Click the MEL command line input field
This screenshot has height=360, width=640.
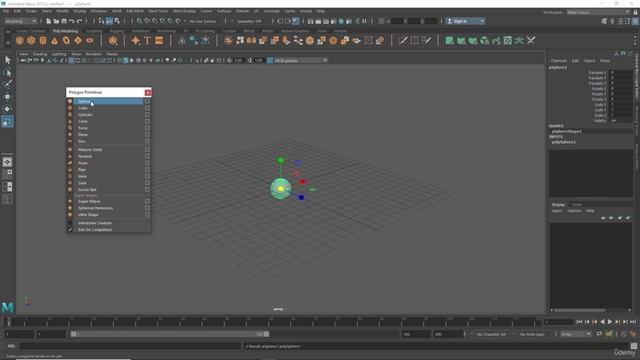pos(131,346)
